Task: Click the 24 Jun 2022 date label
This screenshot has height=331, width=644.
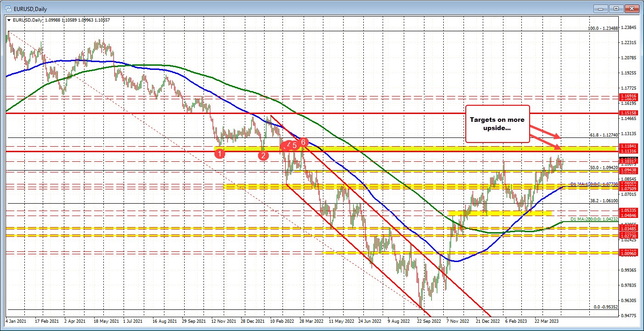Action: [370, 321]
